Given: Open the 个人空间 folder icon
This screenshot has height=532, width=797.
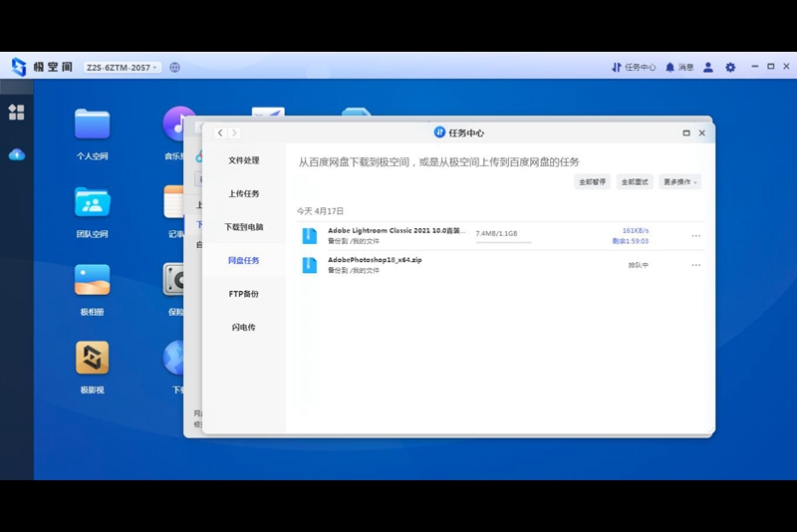Looking at the screenshot, I should [92, 124].
